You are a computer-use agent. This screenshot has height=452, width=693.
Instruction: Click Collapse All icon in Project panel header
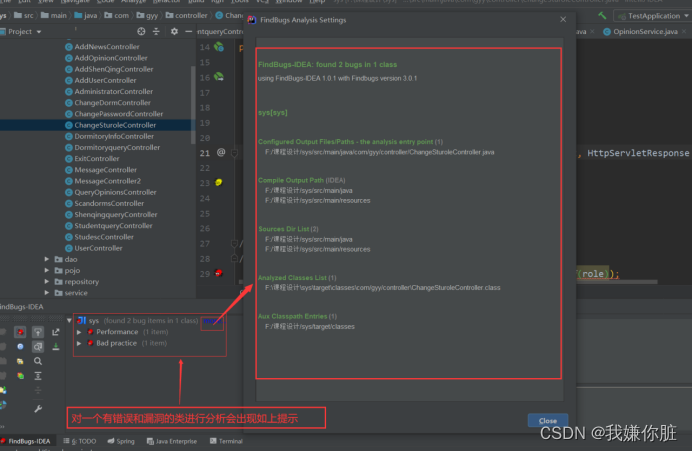(x=156, y=31)
